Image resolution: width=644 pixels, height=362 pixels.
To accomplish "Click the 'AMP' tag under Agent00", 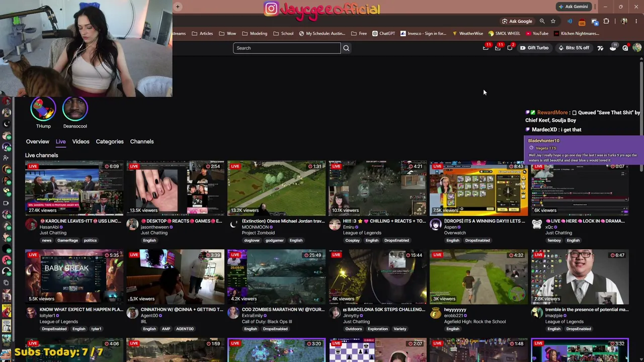I will (x=166, y=329).
